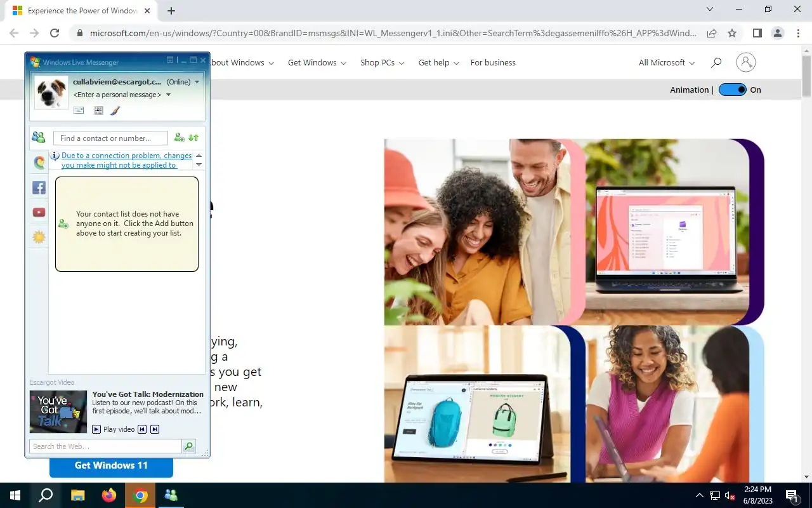Click the Find a contact or number field
This screenshot has width=812, height=508.
(x=110, y=138)
